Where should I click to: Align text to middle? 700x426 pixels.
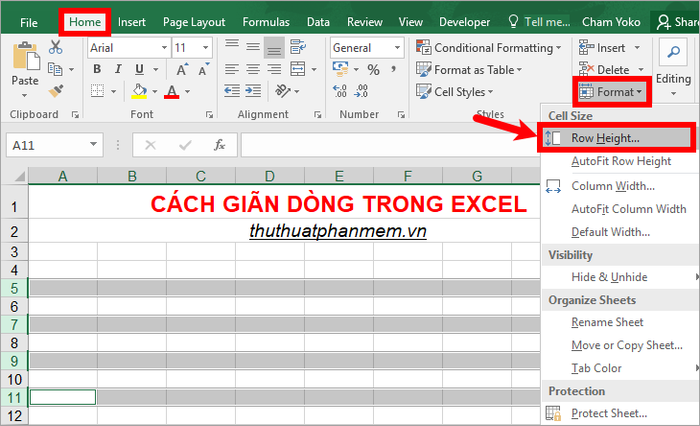coord(253,47)
